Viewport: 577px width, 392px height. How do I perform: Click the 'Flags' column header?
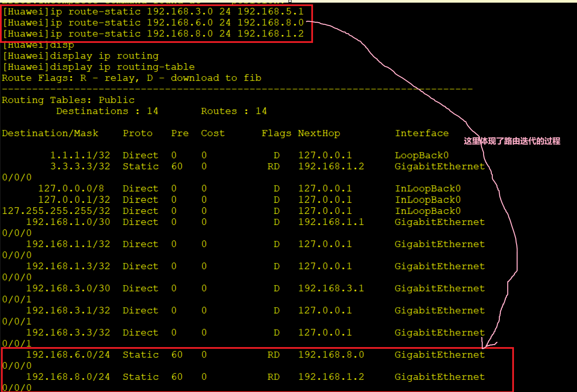[276, 133]
